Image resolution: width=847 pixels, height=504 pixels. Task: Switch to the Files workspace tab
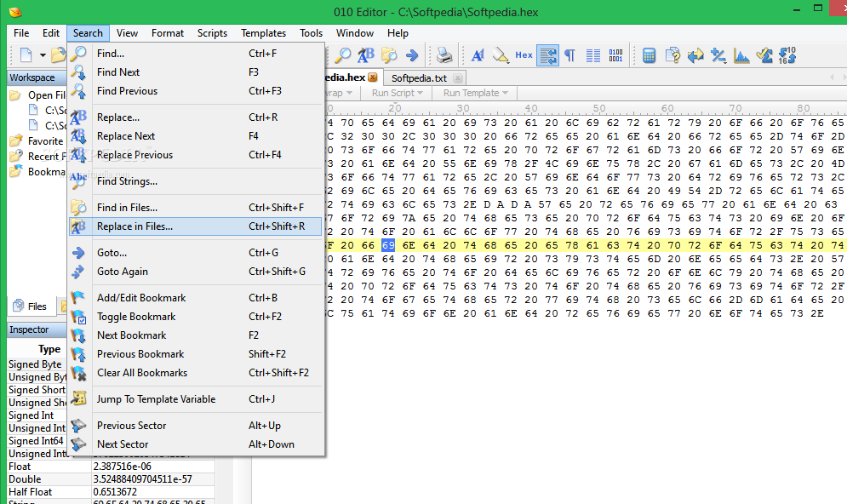(x=31, y=306)
